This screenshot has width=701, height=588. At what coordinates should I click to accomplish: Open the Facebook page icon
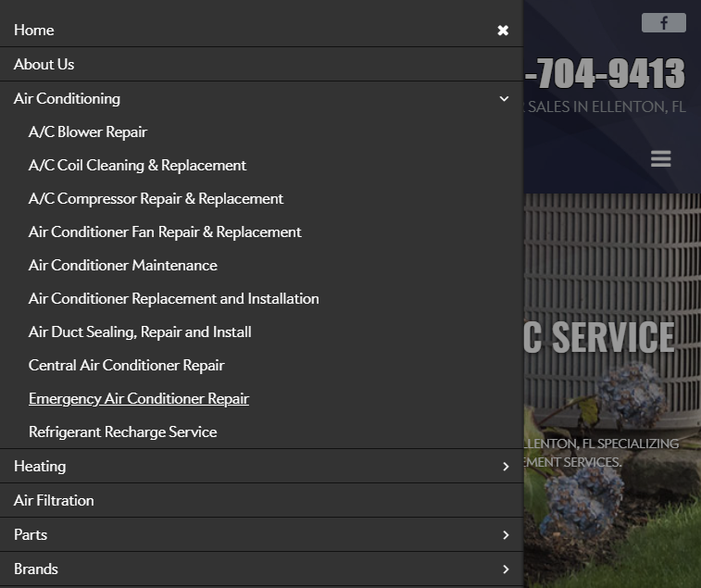(x=663, y=23)
